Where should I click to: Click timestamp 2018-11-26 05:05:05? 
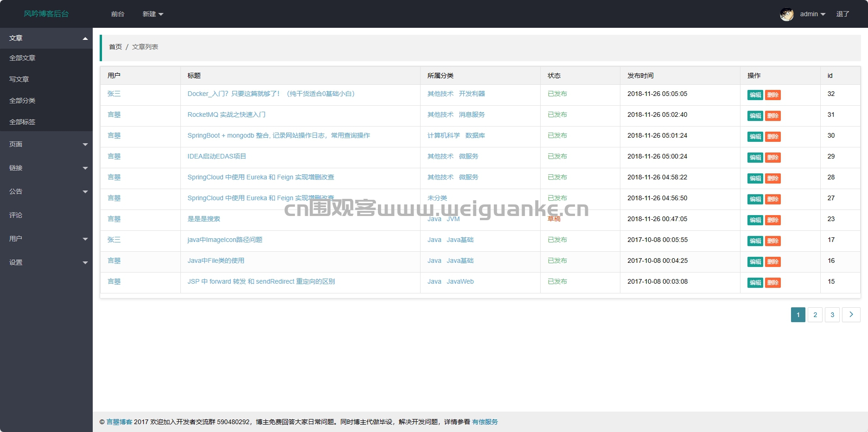pos(657,94)
